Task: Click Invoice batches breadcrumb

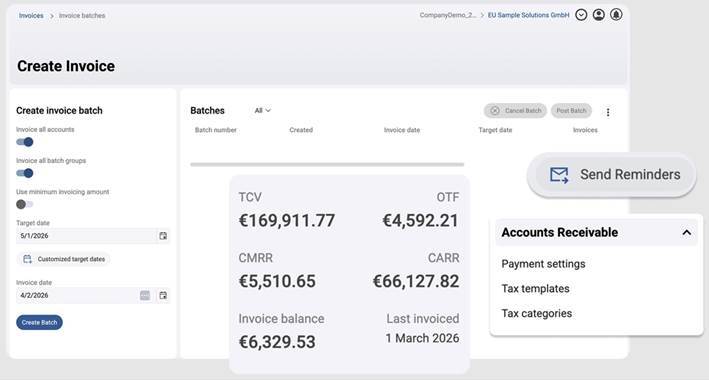Action: click(82, 15)
